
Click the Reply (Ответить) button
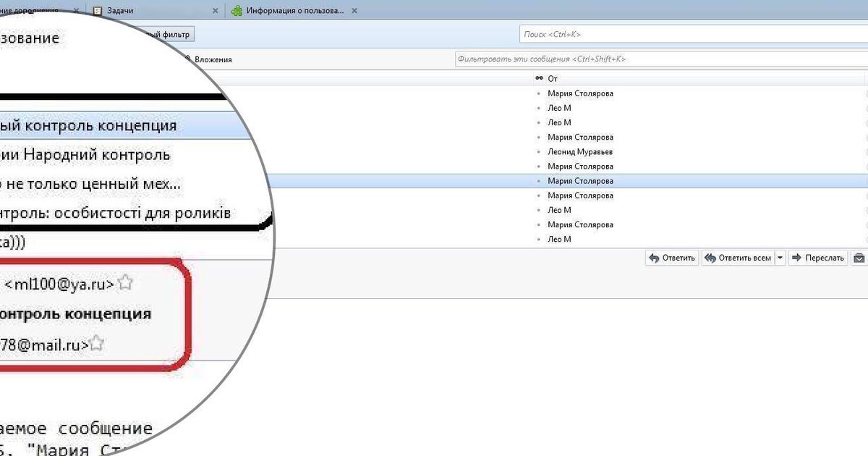click(671, 258)
